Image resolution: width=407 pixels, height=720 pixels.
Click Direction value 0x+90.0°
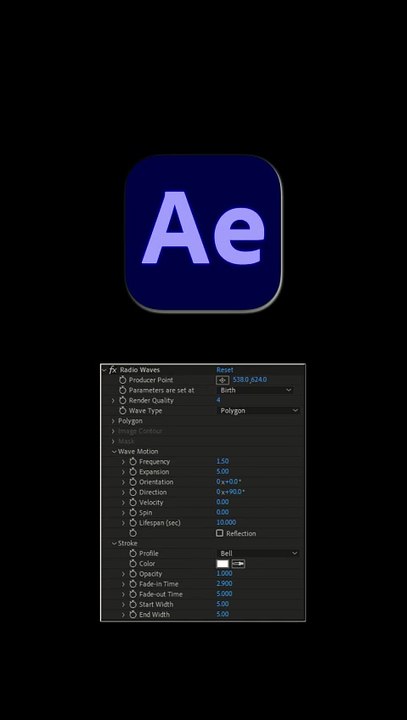pyautogui.click(x=231, y=492)
